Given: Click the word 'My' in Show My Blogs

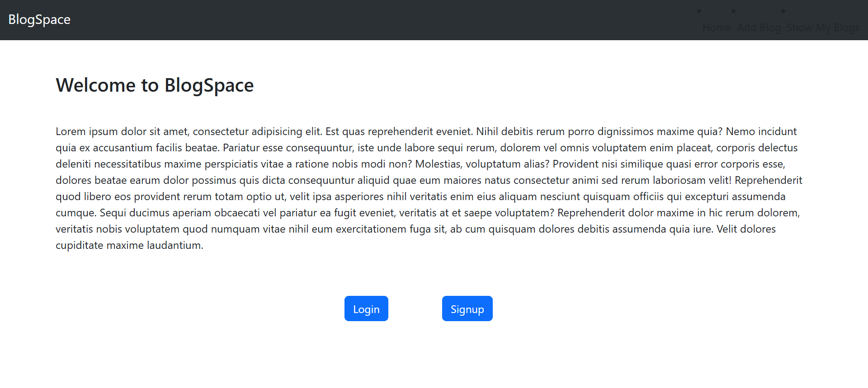Looking at the screenshot, I should 823,28.
